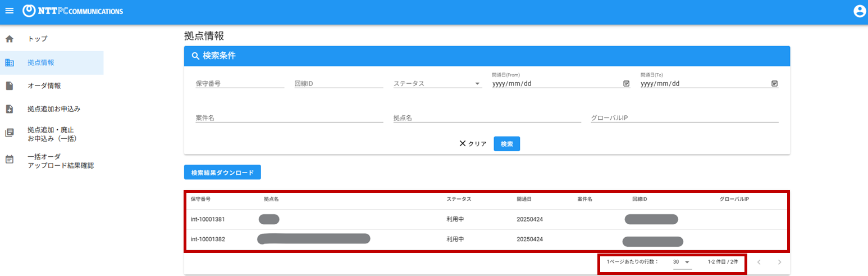868x276 pixels.
Task: Click 検索結果ダウンロード button
Action: click(x=222, y=173)
